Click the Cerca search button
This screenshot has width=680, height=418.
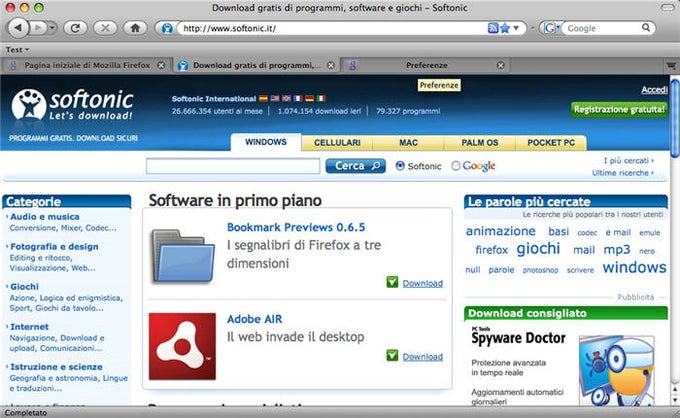[356, 166]
